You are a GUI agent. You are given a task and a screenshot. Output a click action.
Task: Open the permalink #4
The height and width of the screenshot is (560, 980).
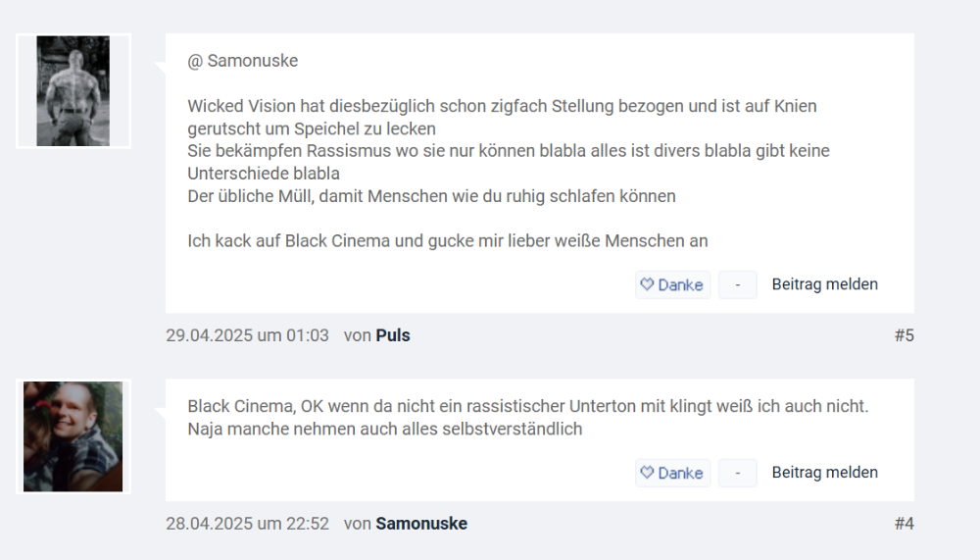click(904, 524)
